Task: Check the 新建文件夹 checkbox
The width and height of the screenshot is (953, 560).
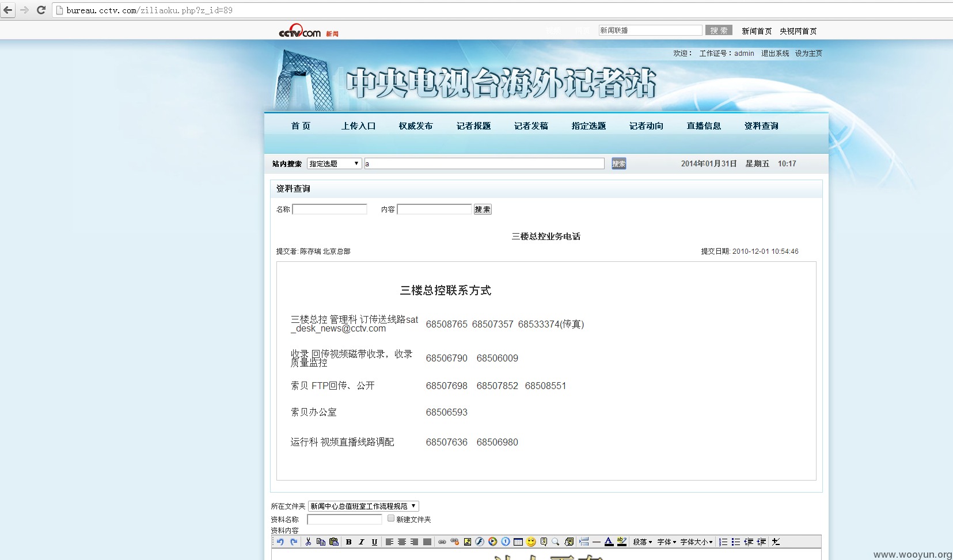Action: (x=391, y=519)
